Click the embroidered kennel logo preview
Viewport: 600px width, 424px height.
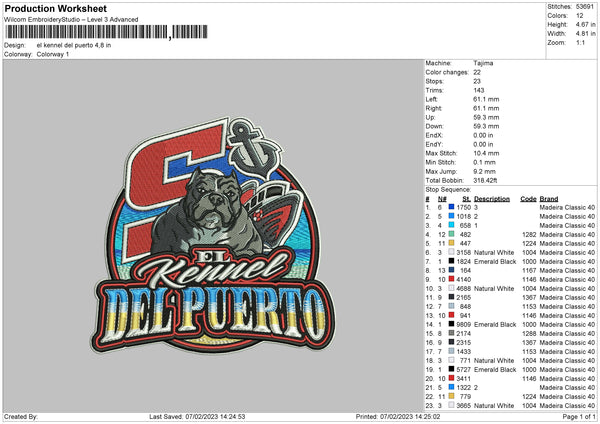(213, 234)
